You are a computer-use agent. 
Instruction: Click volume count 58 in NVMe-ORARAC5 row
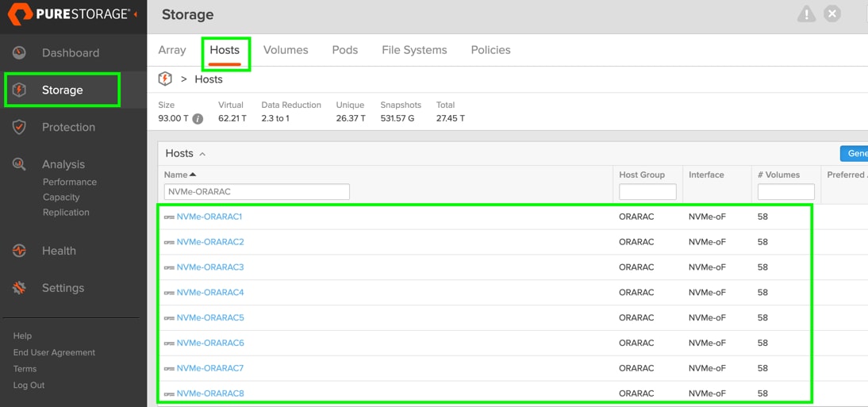762,318
